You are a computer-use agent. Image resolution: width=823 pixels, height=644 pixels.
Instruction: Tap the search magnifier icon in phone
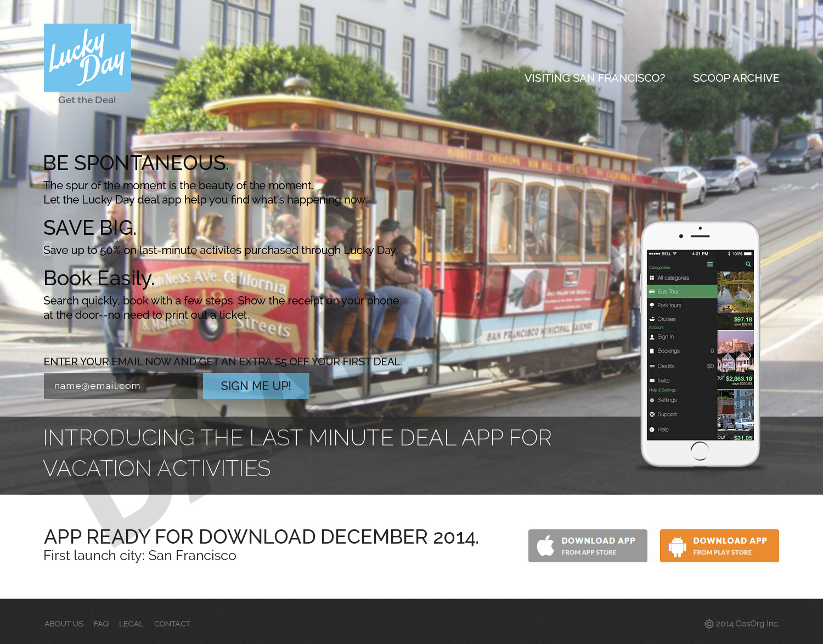[x=748, y=264]
